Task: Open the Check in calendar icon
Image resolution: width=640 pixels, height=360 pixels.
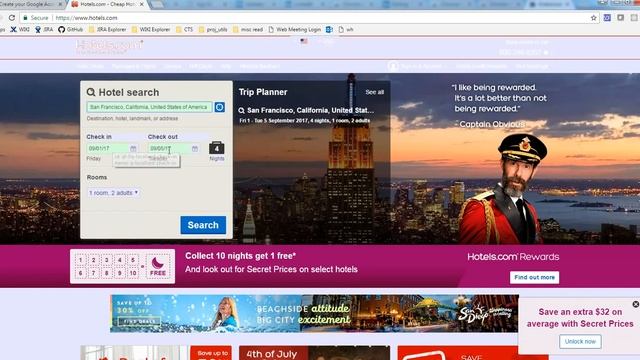Action: [x=133, y=148]
